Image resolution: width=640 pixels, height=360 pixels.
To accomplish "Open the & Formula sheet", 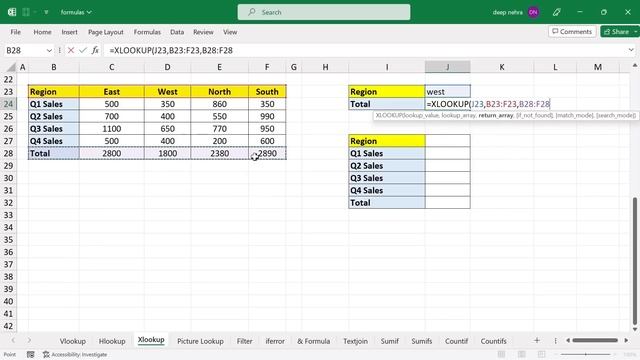I will (x=313, y=341).
